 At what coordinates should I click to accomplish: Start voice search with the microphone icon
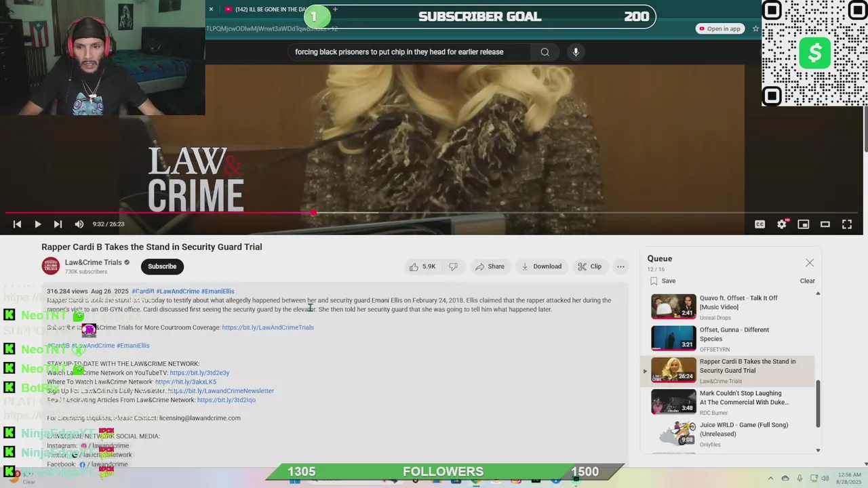pyautogui.click(x=576, y=52)
